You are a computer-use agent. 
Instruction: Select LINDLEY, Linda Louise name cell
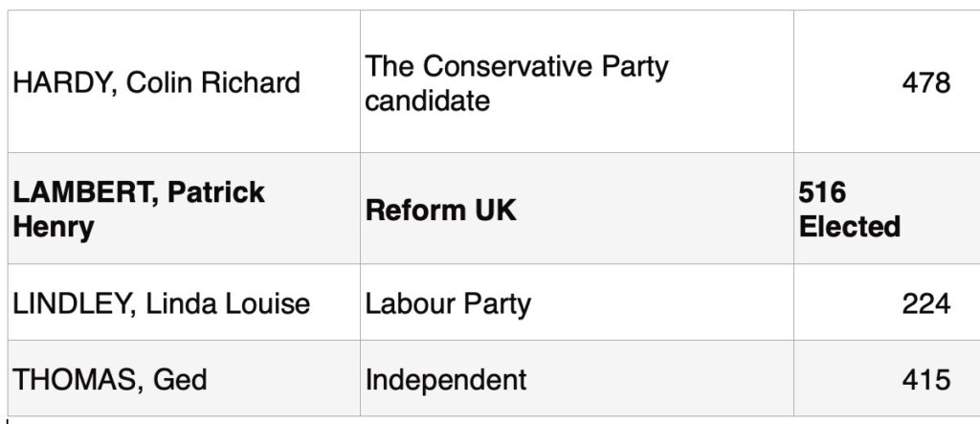[184, 302]
